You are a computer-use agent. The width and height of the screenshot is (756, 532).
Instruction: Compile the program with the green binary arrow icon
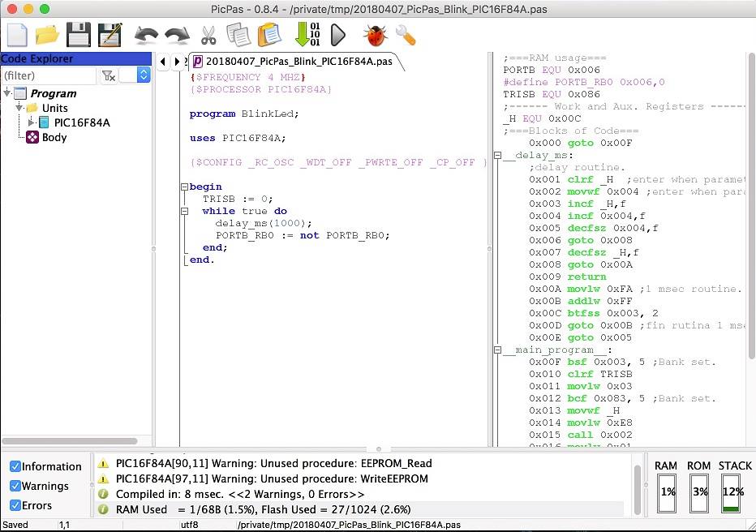coord(307,34)
